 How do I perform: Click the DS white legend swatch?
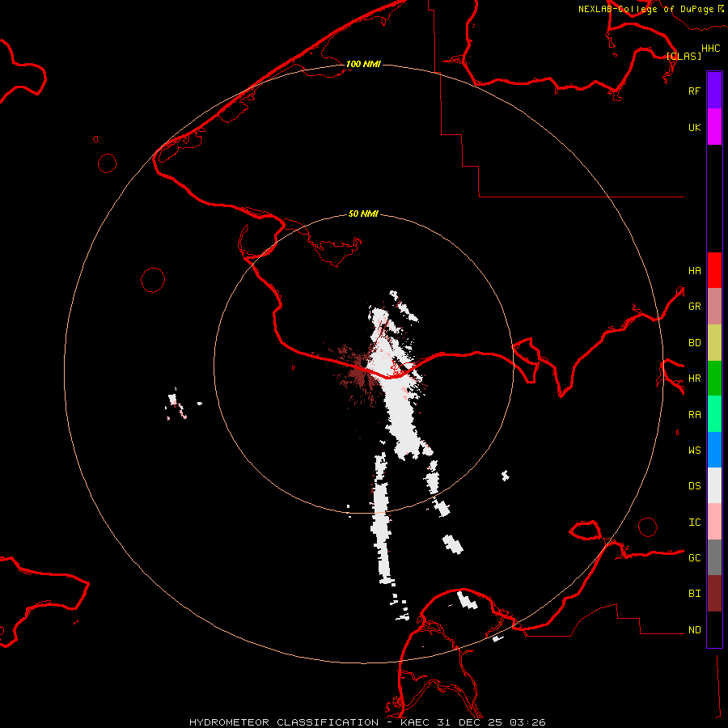coord(714,485)
